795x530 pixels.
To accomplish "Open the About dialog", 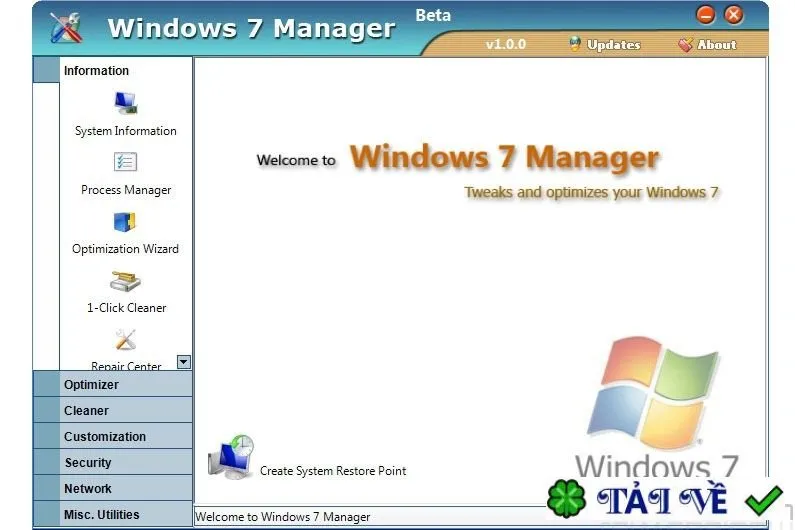I will pyautogui.click(x=707, y=45).
